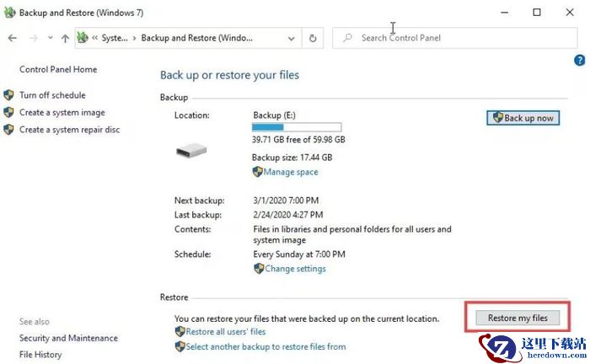This screenshot has width=590, height=364.
Task: Click the breadcrumb overflow double chevron
Action: 94,38
